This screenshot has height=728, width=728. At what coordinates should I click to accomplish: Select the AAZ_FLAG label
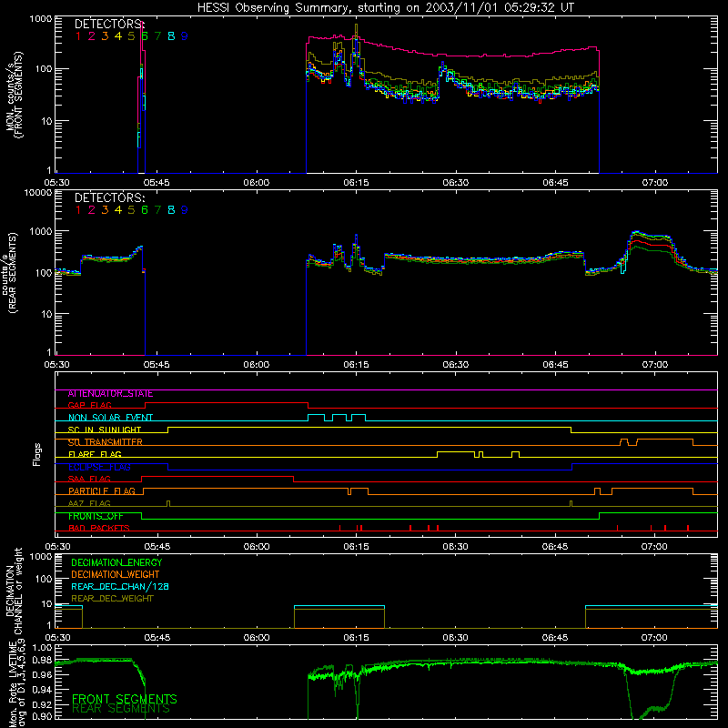pyautogui.click(x=89, y=503)
